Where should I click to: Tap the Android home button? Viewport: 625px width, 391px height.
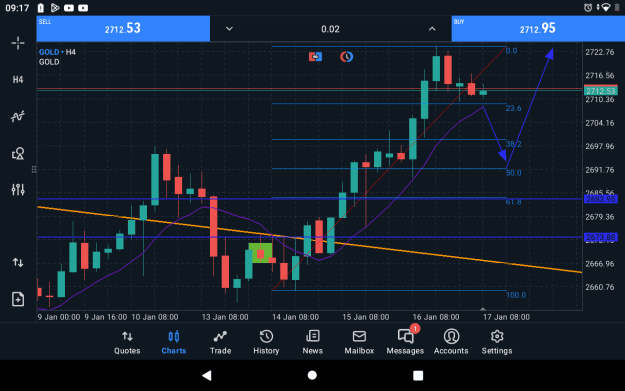click(312, 375)
